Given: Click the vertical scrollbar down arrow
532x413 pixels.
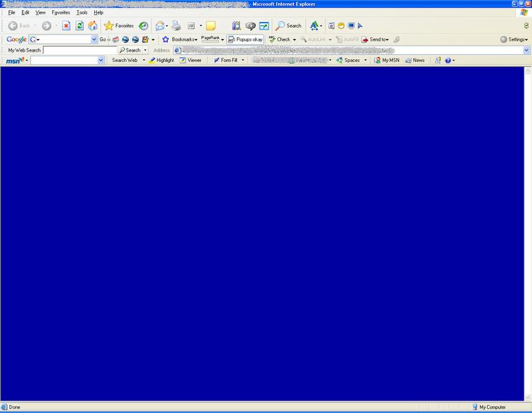Looking at the screenshot, I should click(528, 397).
